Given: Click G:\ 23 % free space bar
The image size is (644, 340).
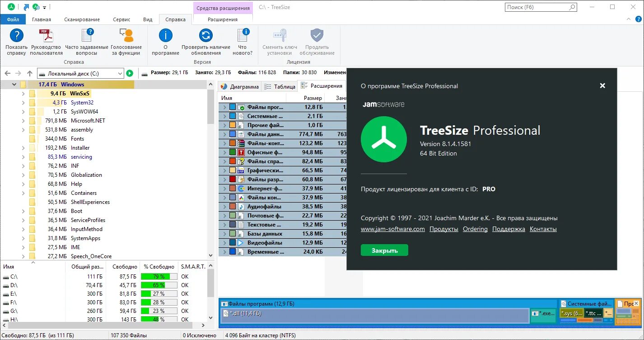Looking at the screenshot, I should (x=159, y=311).
